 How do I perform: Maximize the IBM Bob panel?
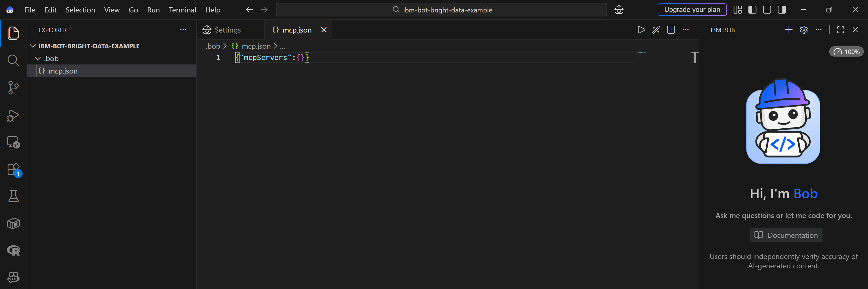pyautogui.click(x=840, y=30)
